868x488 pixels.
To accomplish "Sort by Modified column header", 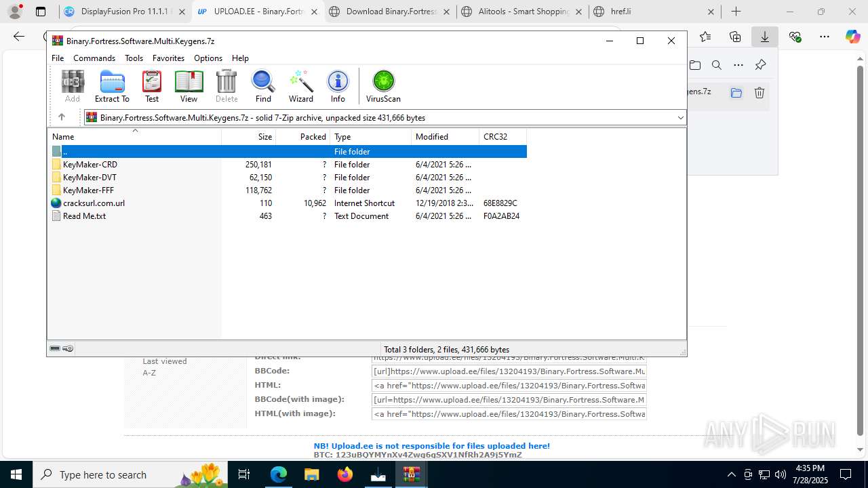I will point(445,137).
